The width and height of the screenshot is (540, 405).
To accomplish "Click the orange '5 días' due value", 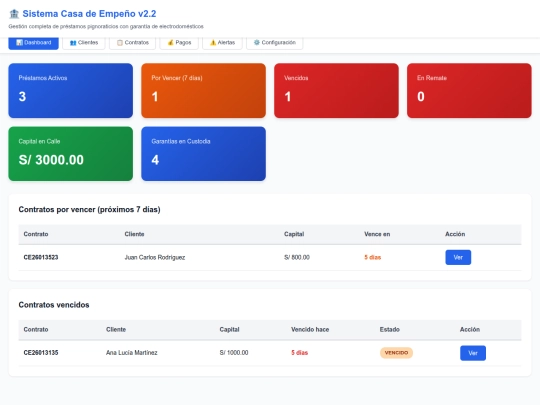I will click(373, 257).
